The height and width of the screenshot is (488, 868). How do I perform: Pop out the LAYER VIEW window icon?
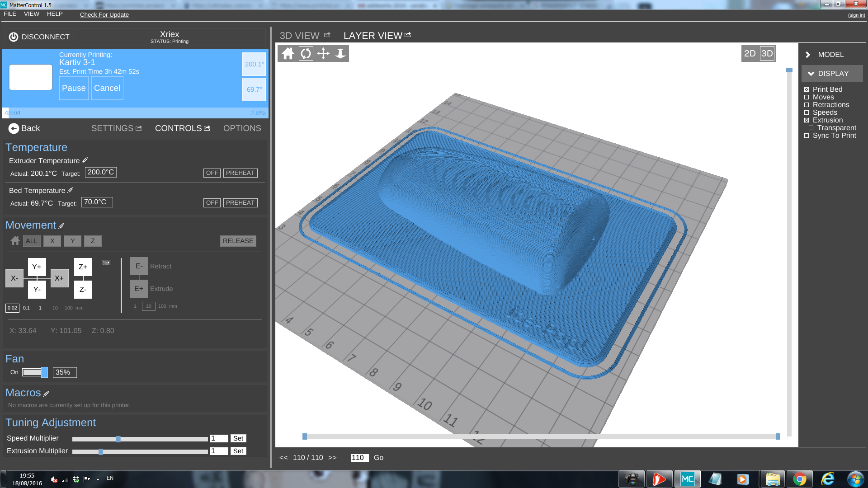point(408,35)
